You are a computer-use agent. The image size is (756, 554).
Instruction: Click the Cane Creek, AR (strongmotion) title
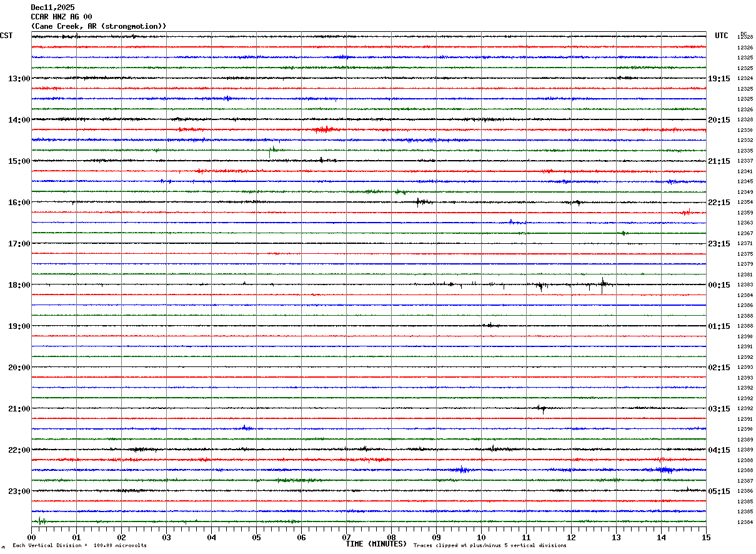point(99,26)
